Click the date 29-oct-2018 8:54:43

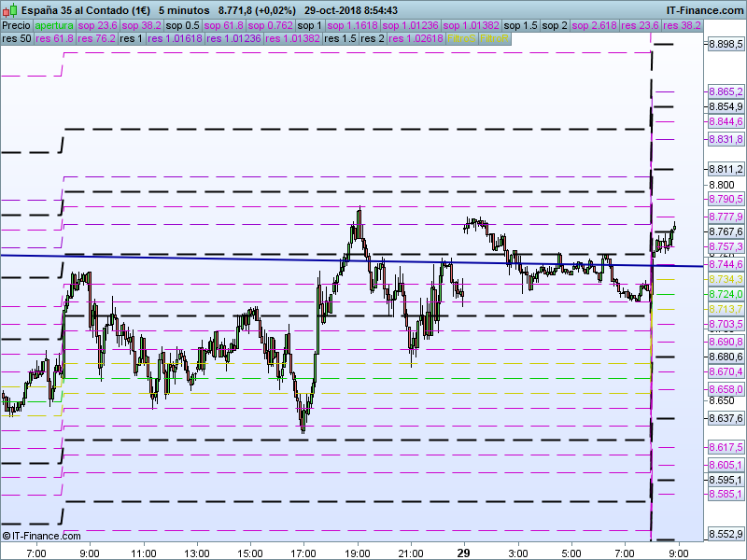click(x=351, y=10)
